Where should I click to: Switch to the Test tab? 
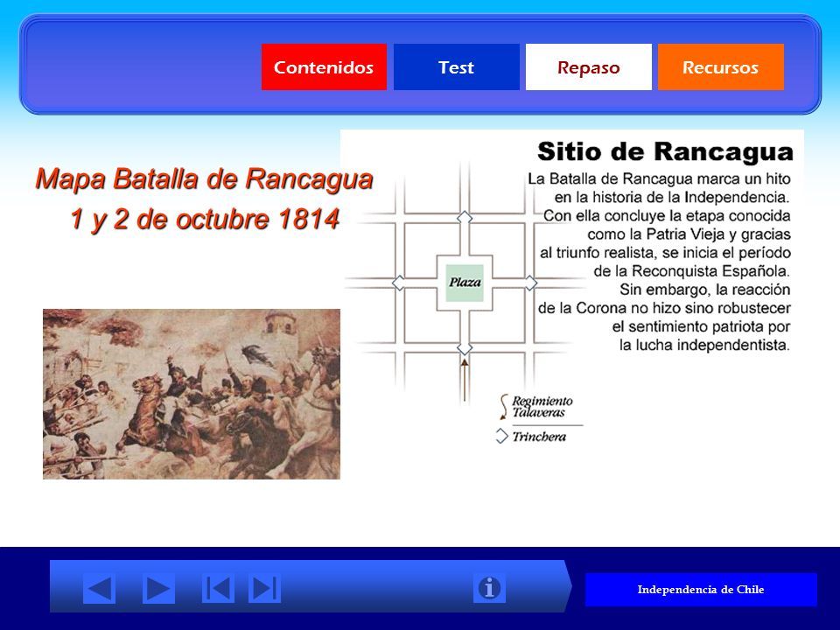tap(457, 67)
